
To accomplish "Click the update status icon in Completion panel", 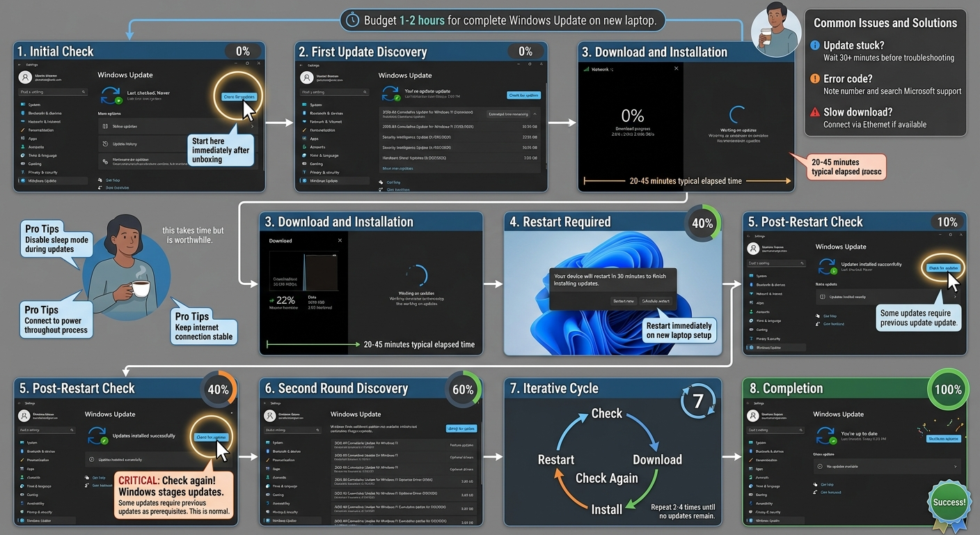I will click(826, 435).
